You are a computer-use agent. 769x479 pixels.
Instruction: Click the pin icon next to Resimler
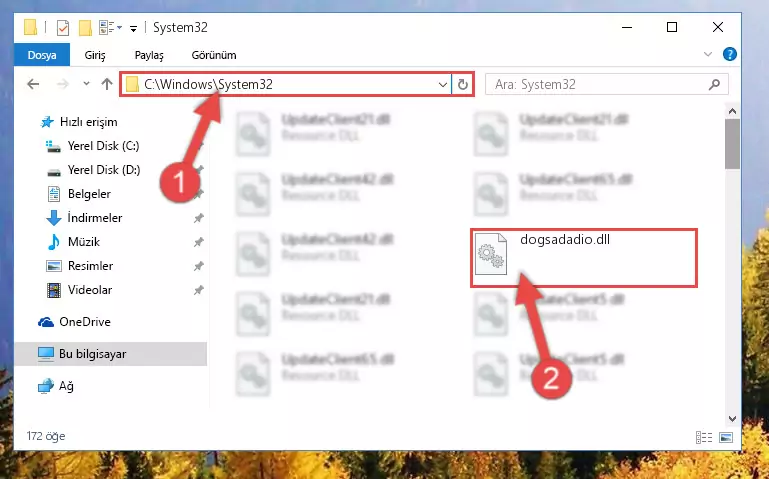click(198, 266)
